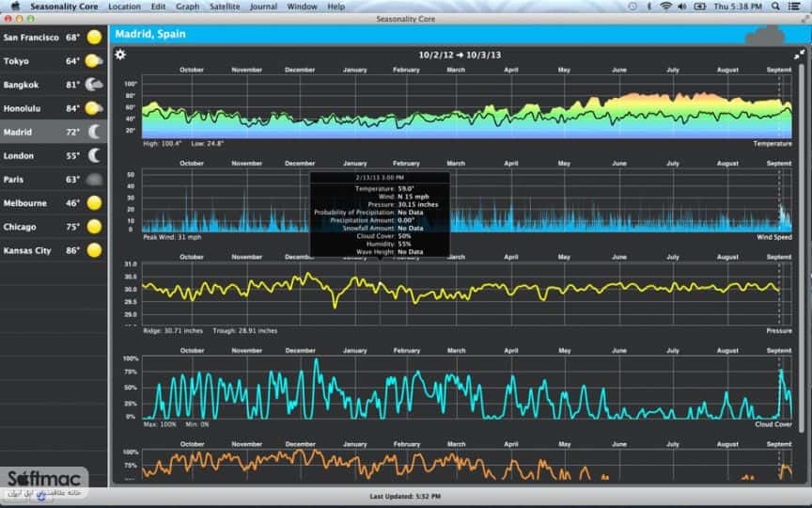Screen dimensions: 812x508
Task: Click San Francisco sunny weather icon
Action: pyautogui.click(x=94, y=38)
